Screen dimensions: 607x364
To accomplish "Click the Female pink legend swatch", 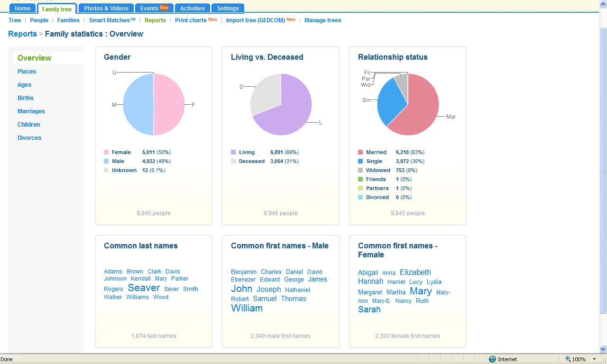I will tap(106, 153).
